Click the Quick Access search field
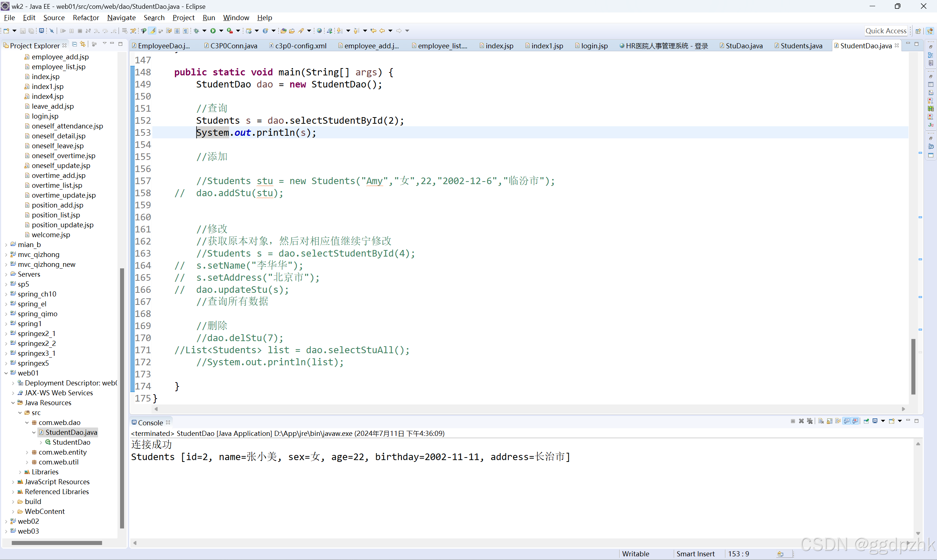The height and width of the screenshot is (560, 937). [886, 31]
